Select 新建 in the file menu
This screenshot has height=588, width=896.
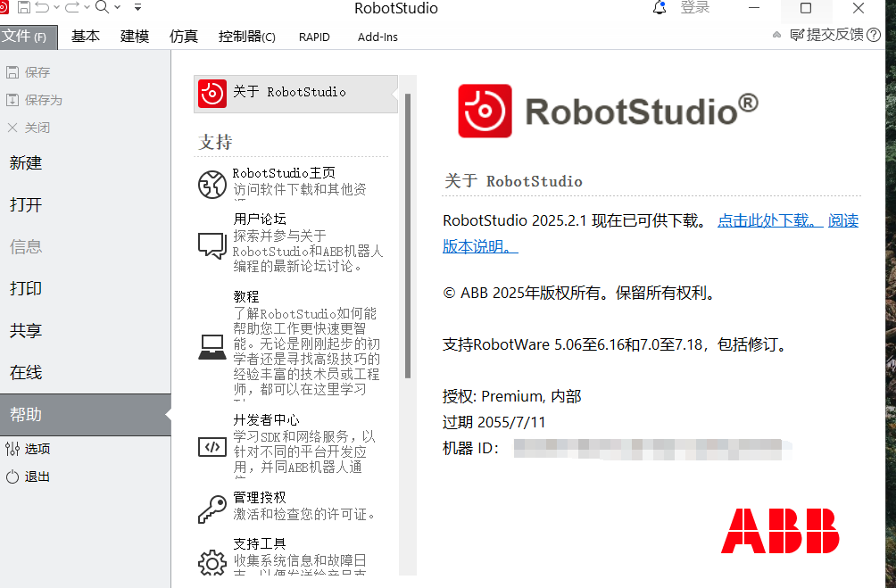[26, 163]
